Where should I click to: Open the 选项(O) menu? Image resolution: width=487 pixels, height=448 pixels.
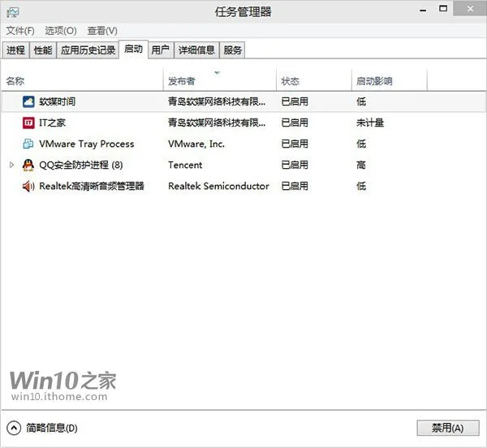point(61,31)
